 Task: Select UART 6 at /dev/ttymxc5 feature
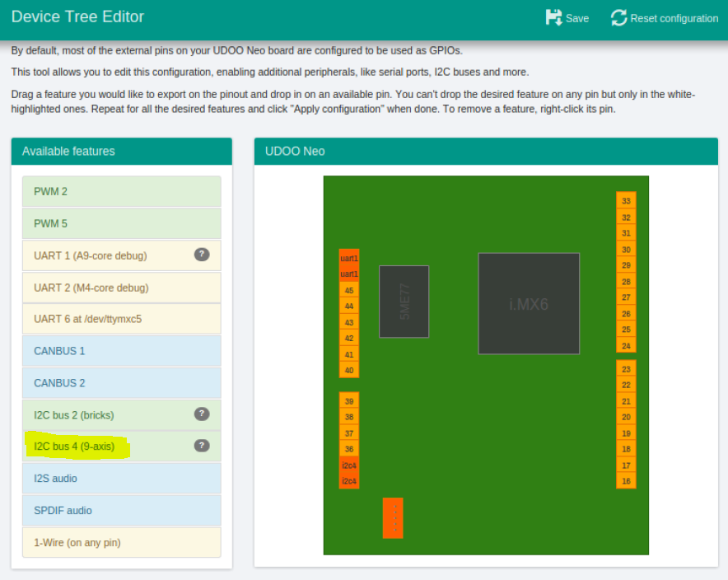122,319
